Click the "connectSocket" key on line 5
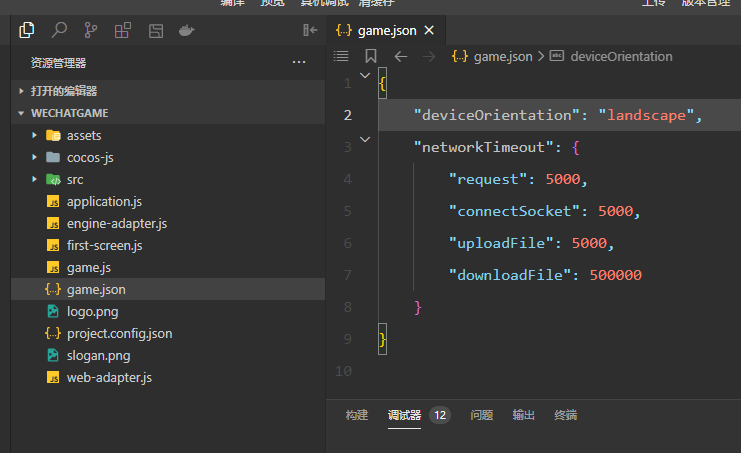The height and width of the screenshot is (453, 741). click(514, 211)
